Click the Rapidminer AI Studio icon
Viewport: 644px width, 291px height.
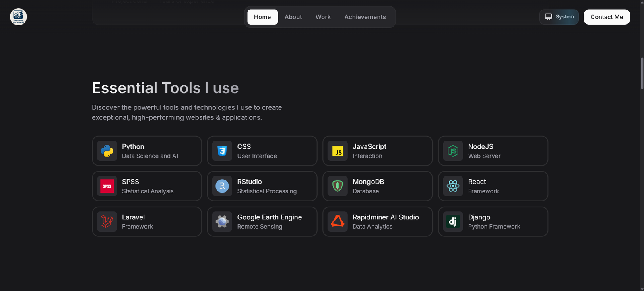(337, 221)
